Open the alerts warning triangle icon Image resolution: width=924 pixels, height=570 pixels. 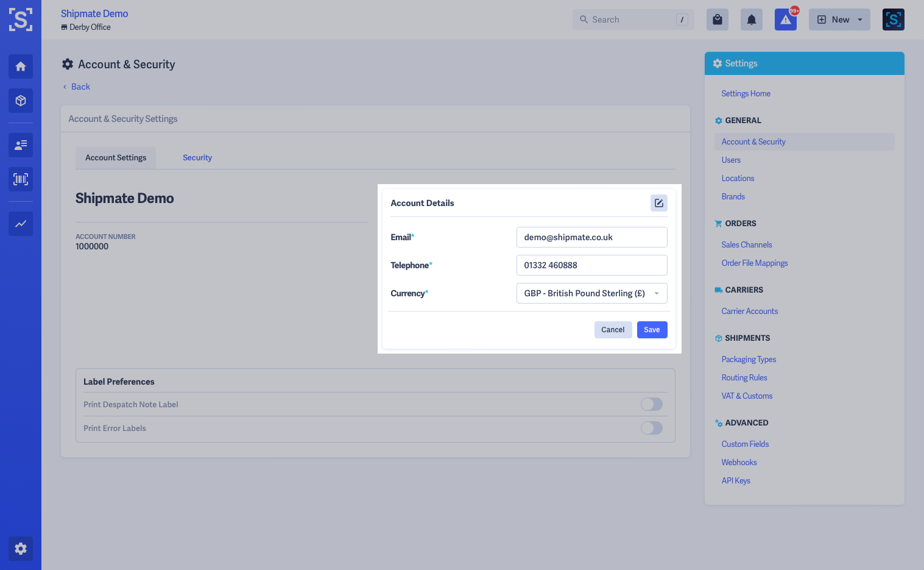(786, 20)
